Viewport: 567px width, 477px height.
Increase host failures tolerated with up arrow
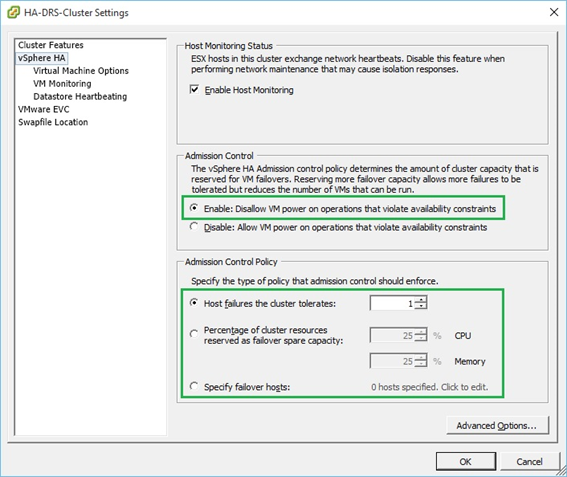421,300
